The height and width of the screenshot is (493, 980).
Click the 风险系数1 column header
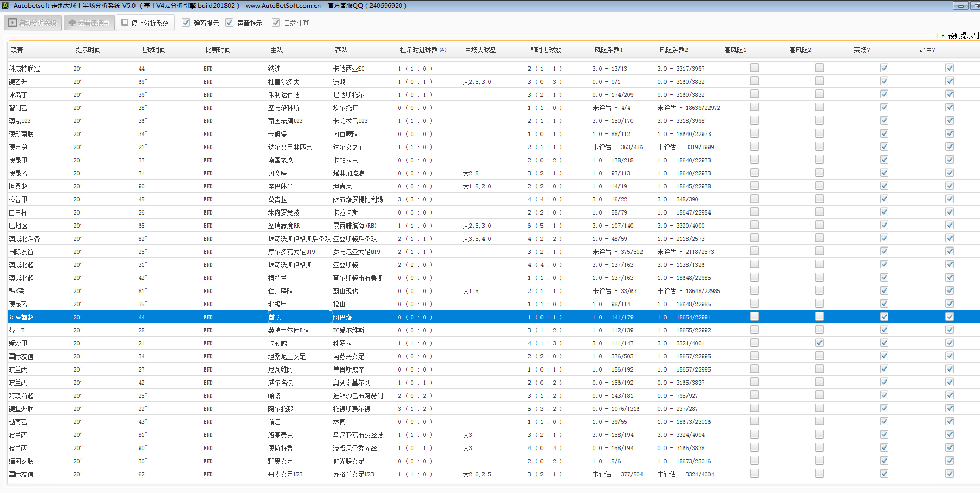(x=608, y=50)
